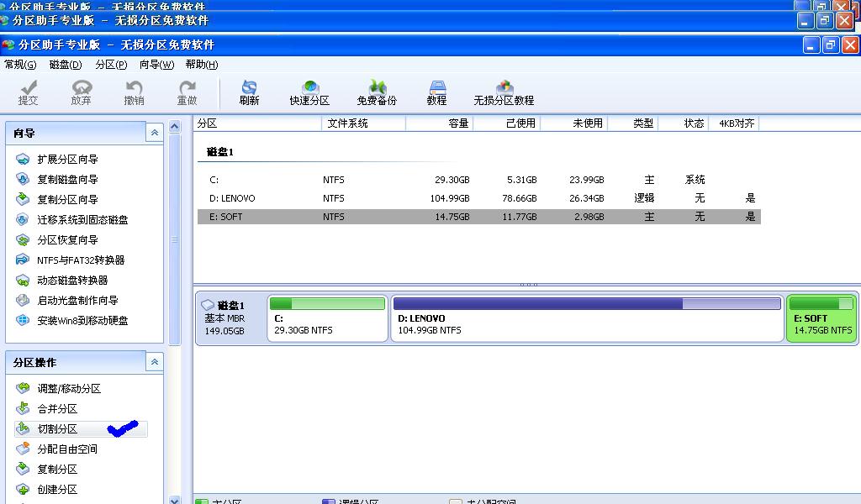Click the 刷新 refresh toolbar icon

point(249,92)
